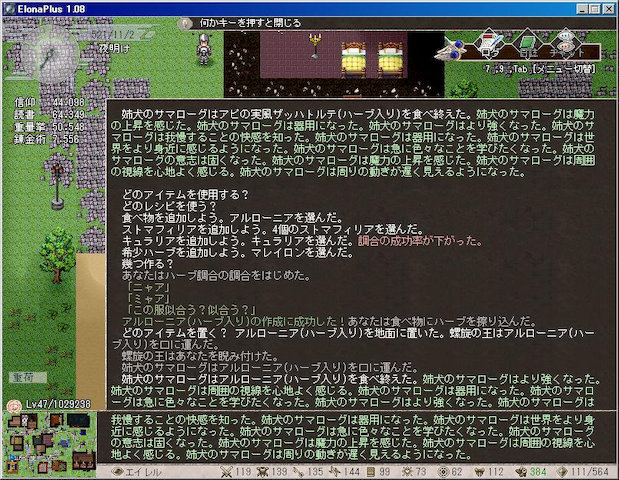
Task: Click the charisma icon showing 112
Action: pyautogui.click(x=480, y=472)
